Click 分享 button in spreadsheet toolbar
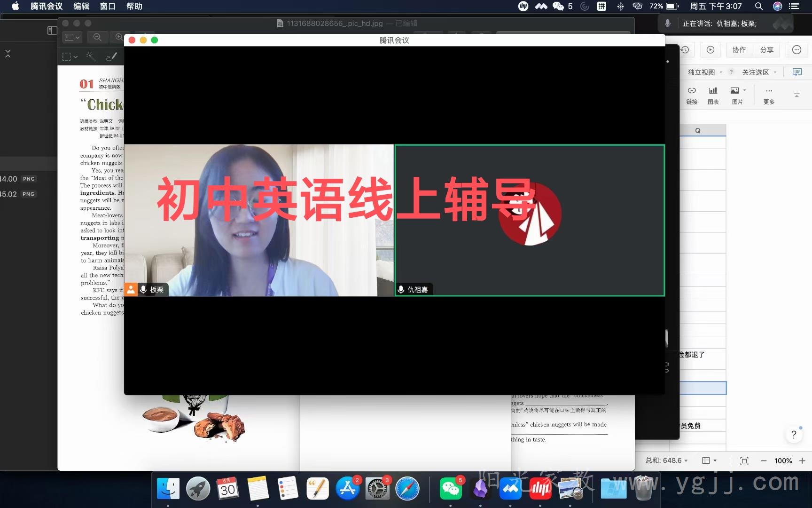The height and width of the screenshot is (508, 812). pyautogui.click(x=766, y=50)
